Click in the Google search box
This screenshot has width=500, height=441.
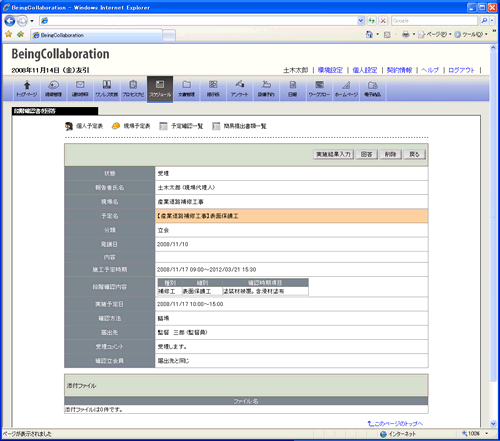pyautogui.click(x=434, y=21)
